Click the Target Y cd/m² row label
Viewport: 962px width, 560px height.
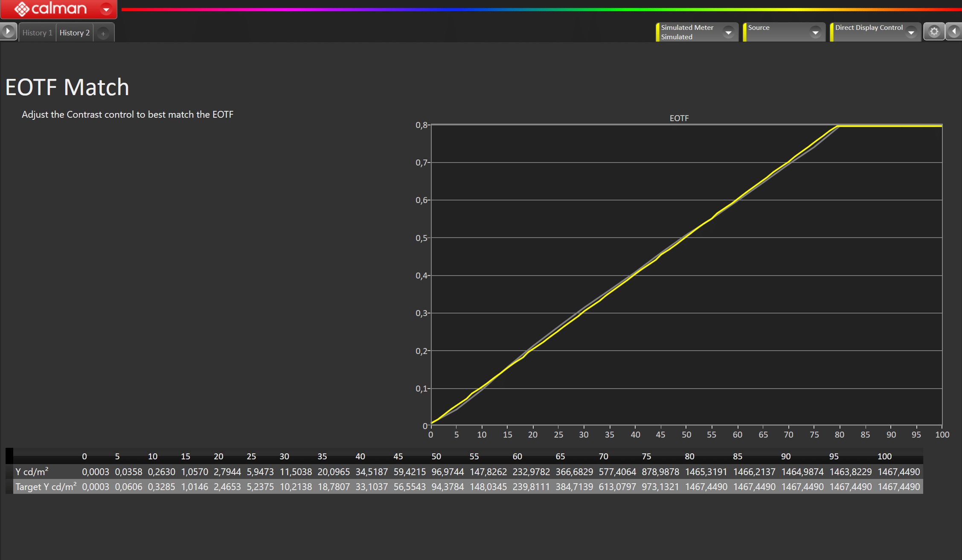coord(46,487)
